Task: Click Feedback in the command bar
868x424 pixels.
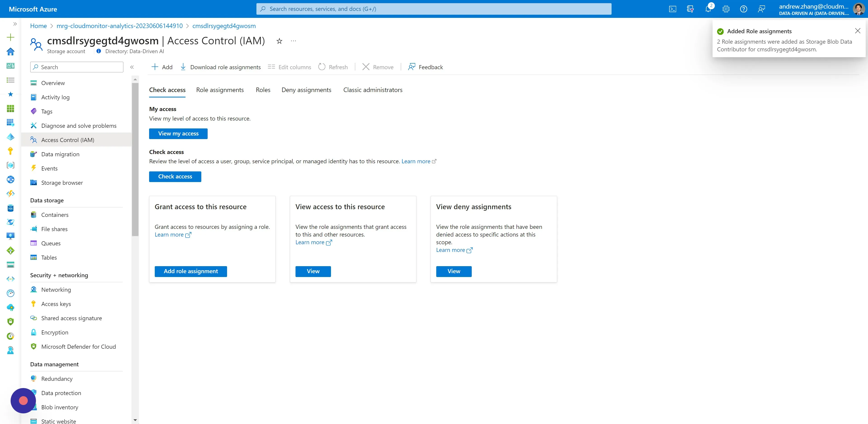Action: tap(426, 67)
